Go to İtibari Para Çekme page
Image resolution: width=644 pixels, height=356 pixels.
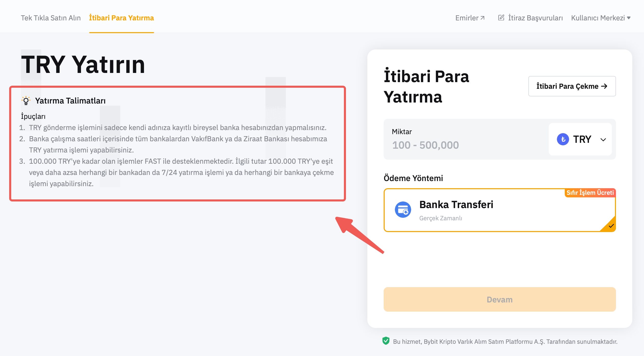pyautogui.click(x=572, y=86)
